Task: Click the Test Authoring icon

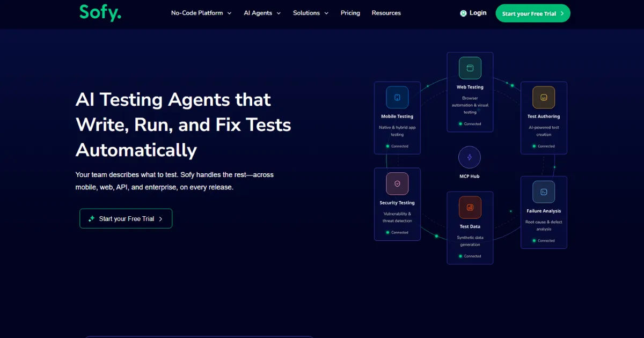Action: [x=544, y=98]
